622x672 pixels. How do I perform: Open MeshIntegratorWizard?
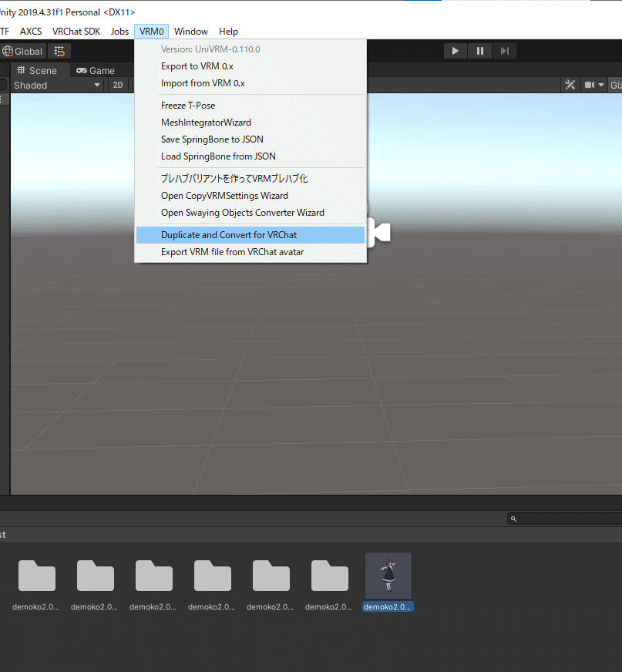pos(250,122)
